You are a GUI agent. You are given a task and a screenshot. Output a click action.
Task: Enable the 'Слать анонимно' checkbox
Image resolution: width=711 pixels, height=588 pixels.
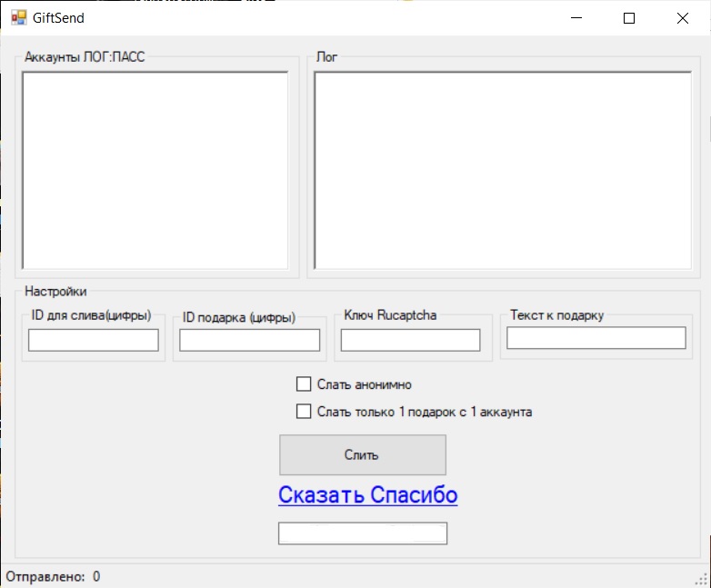(x=305, y=384)
